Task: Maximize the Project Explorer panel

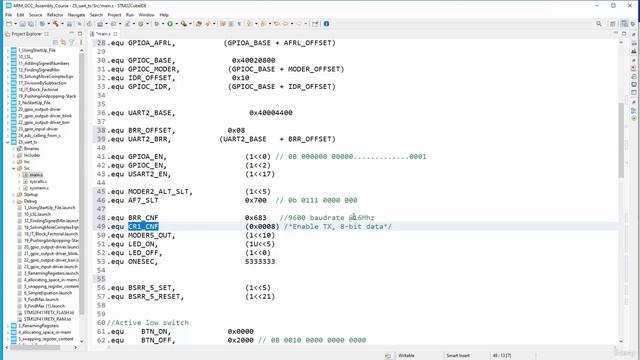Action: pos(80,34)
